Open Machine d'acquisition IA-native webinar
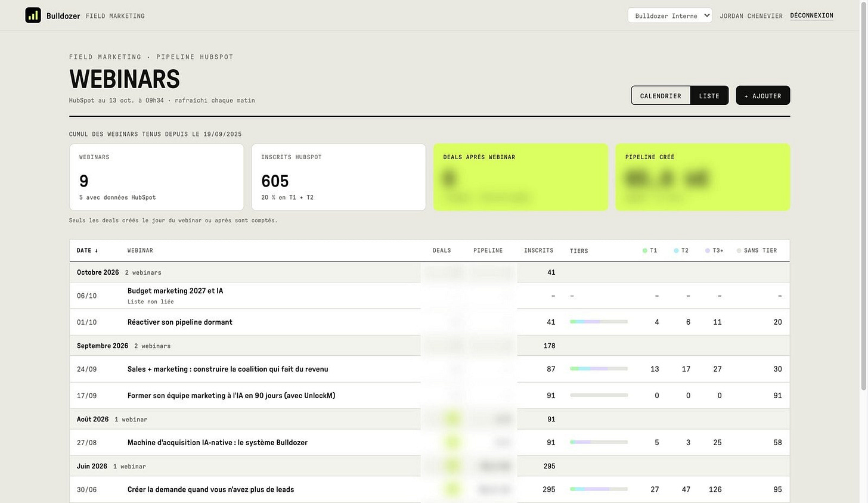This screenshot has height=503, width=868. click(218, 442)
